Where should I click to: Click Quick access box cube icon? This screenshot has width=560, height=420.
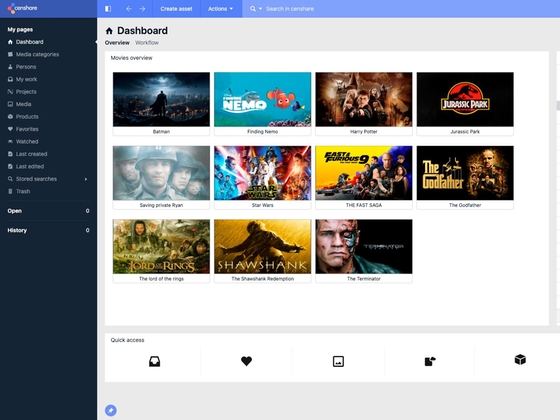pos(520,360)
